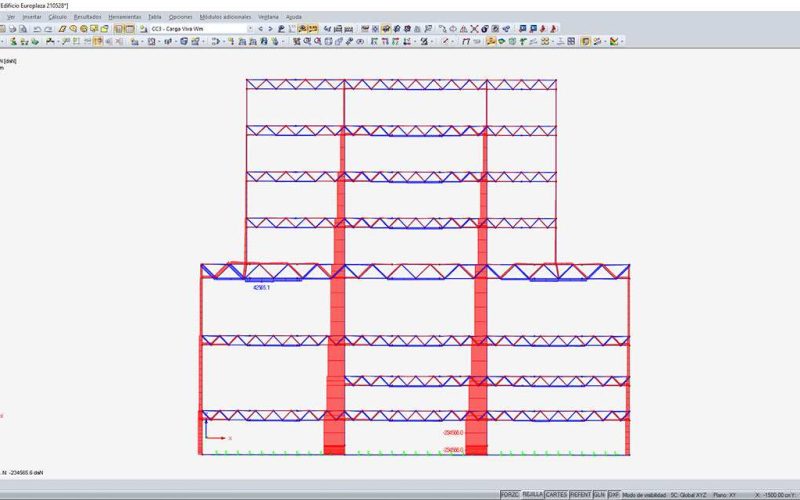Viewport: 800px width, 500px height.
Task: Click the N [daN] legend label
Action: click(x=8, y=61)
